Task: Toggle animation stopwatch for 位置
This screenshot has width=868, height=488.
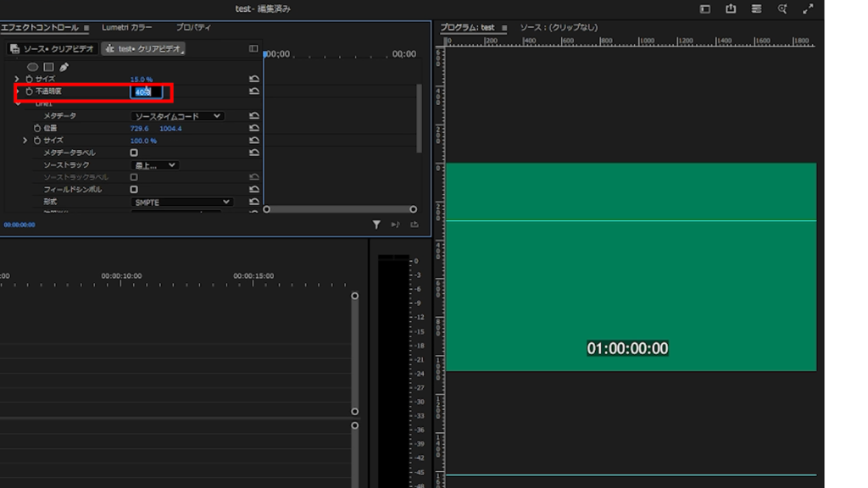Action: 37,128
